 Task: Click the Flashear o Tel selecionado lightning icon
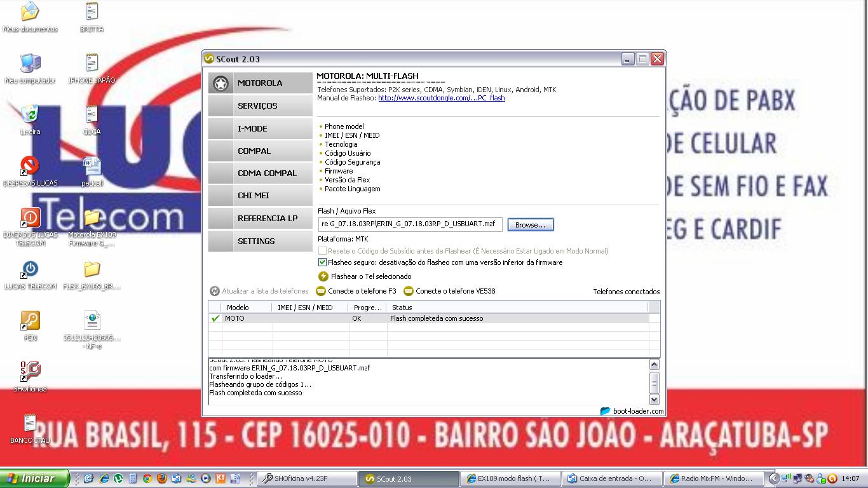[x=323, y=276]
